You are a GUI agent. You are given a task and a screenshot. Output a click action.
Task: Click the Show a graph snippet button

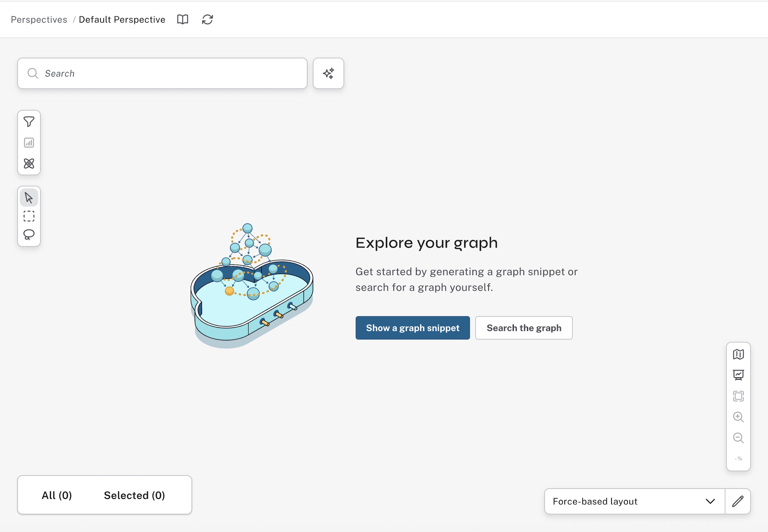(x=412, y=328)
